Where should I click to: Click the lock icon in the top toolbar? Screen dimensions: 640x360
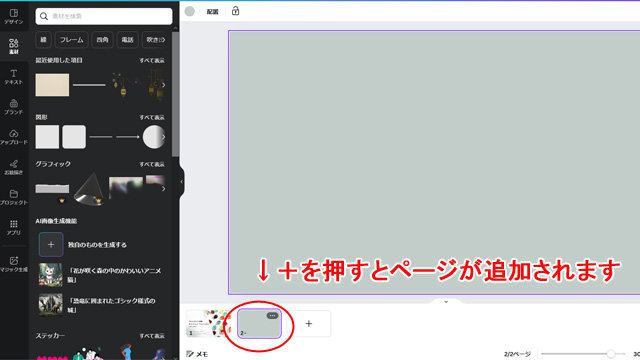coord(236,11)
